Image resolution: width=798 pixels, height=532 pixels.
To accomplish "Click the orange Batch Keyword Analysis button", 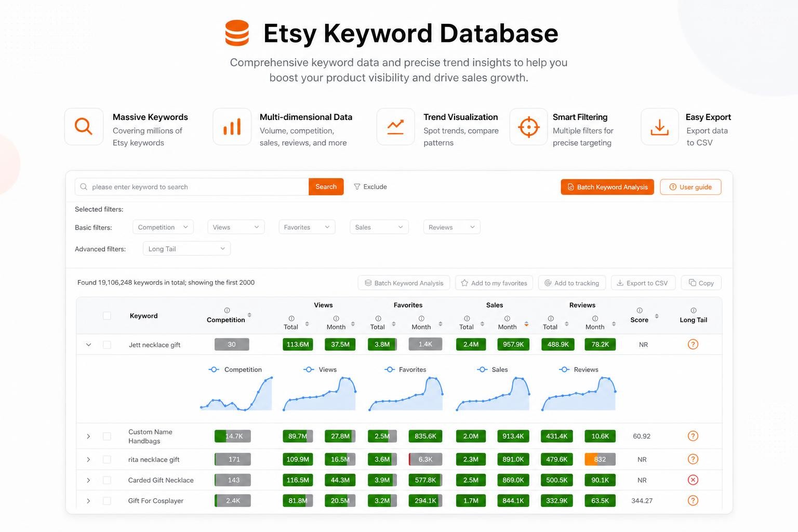I will click(607, 187).
